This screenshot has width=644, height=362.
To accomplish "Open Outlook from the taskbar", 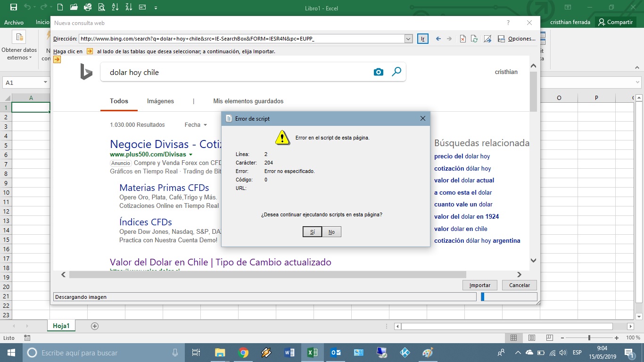I will (x=336, y=353).
